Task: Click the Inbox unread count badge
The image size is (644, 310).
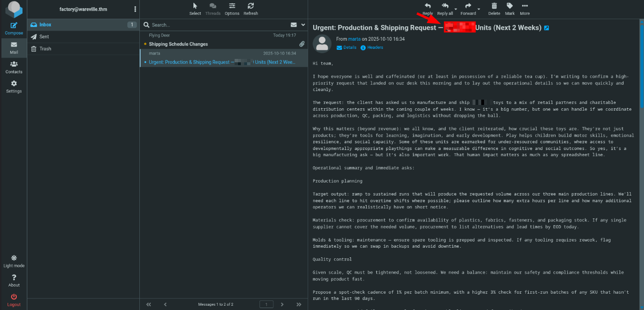Action: 132,24
